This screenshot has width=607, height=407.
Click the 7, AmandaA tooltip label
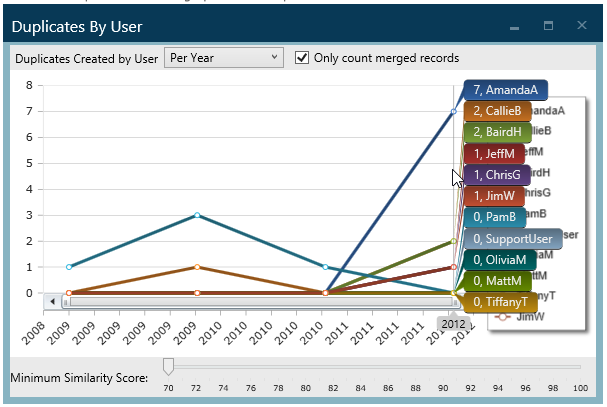506,90
